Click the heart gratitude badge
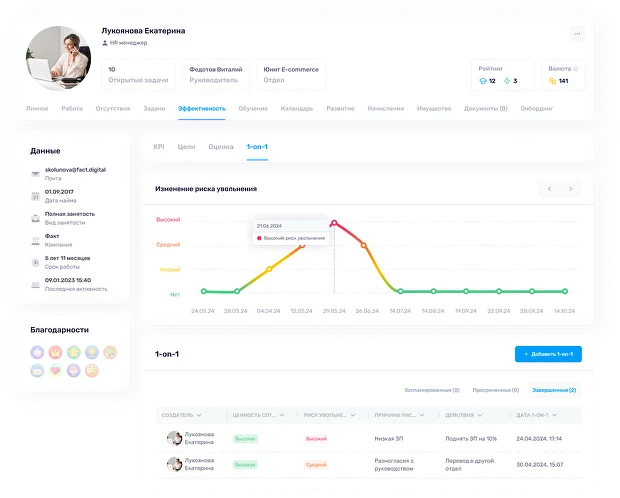 click(x=55, y=371)
